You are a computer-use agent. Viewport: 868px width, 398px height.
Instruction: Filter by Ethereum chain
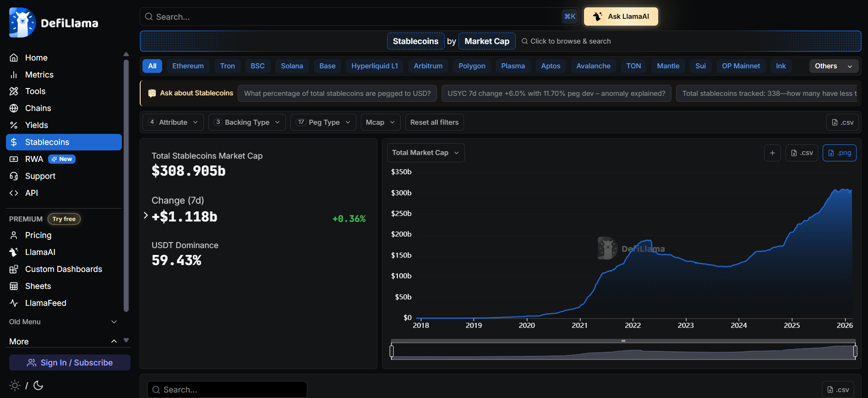click(x=188, y=66)
